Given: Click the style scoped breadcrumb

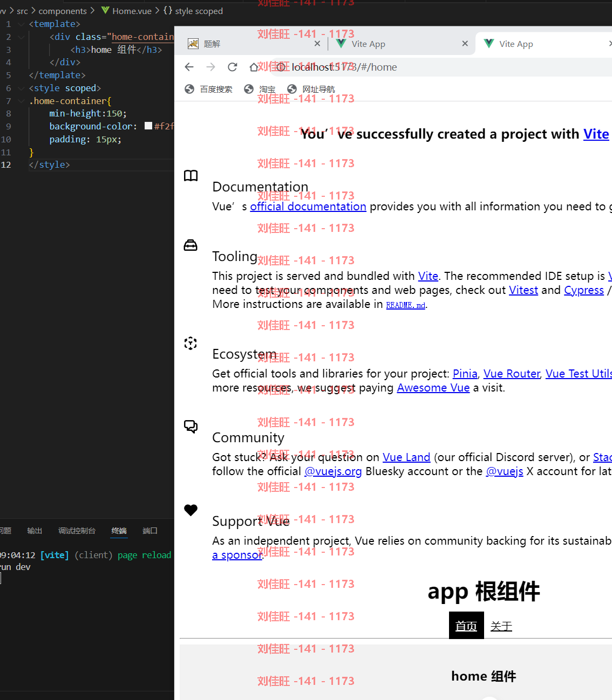Looking at the screenshot, I should (x=193, y=11).
